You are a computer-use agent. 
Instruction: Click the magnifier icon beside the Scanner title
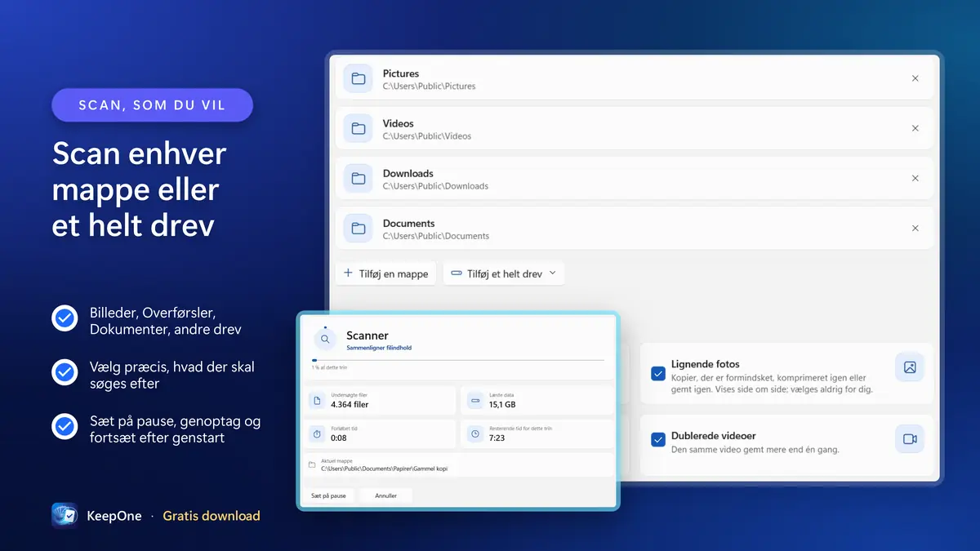[325, 340]
